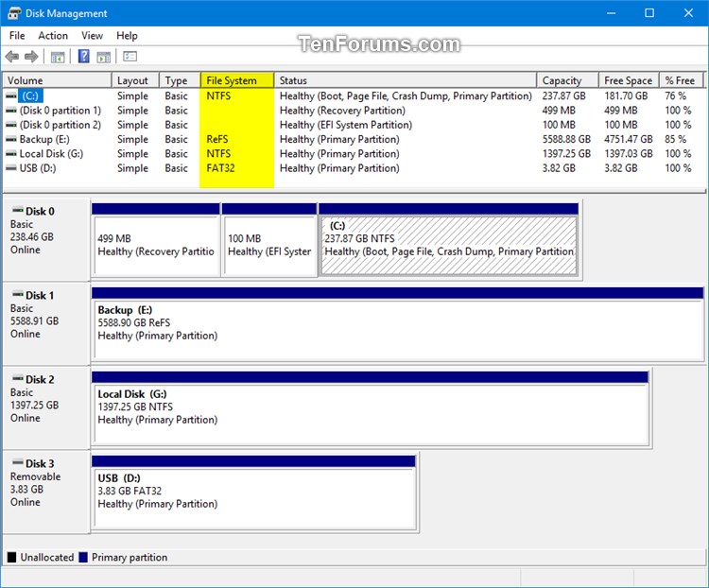Click ReFS file system cell

click(x=217, y=139)
